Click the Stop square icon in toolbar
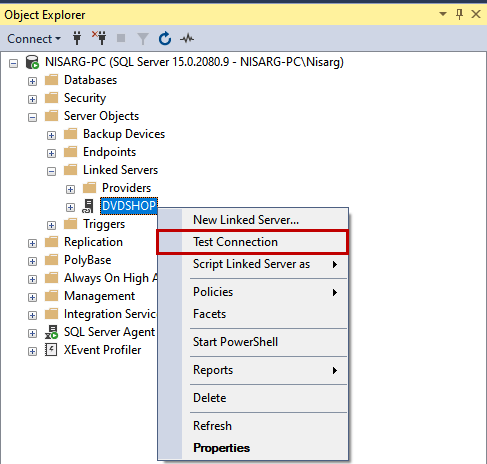487x464 pixels. [x=121, y=38]
